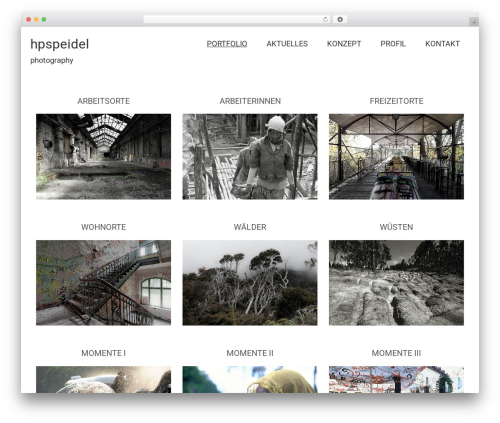Open the MOMENTE II heading
Screen dimensions: 500x423
click(250, 353)
